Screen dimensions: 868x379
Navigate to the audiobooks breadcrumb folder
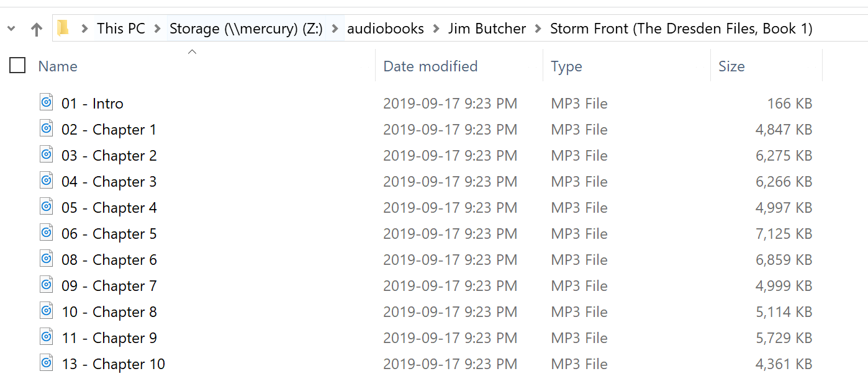pos(386,29)
